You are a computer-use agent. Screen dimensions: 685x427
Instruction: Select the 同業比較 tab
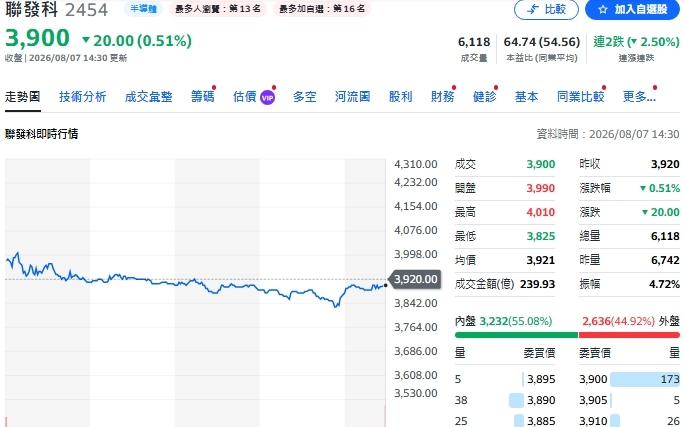pyautogui.click(x=581, y=97)
